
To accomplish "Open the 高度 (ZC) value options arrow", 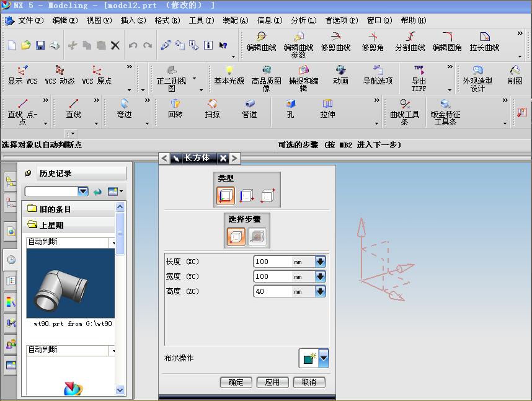I will tap(321, 291).
